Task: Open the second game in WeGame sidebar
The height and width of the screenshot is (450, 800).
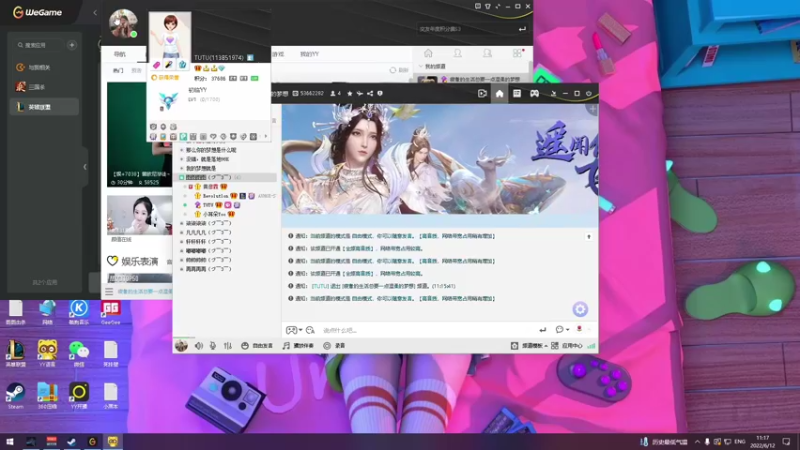Action: click(x=44, y=87)
